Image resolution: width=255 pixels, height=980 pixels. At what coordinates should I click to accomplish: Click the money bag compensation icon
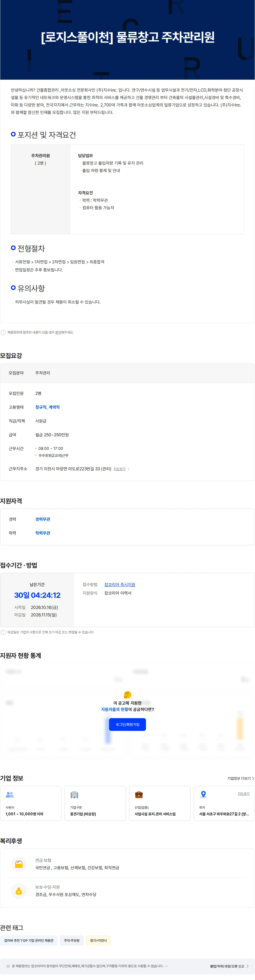(19, 890)
